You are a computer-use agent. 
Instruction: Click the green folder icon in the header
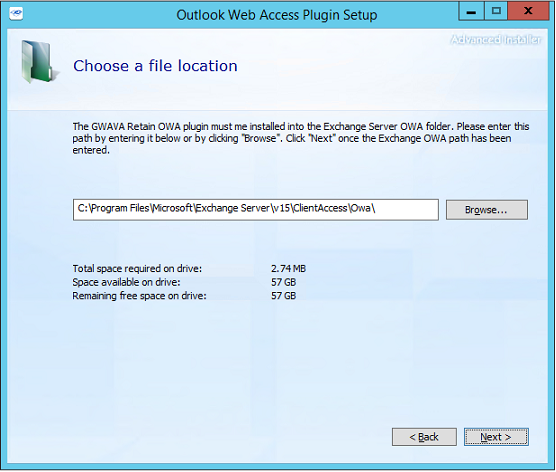[38, 62]
